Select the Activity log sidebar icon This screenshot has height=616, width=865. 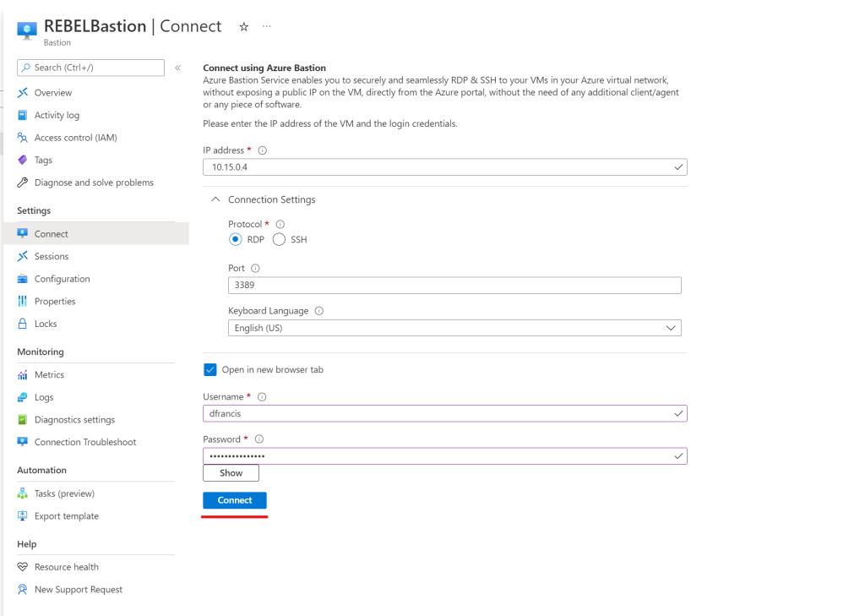(23, 115)
